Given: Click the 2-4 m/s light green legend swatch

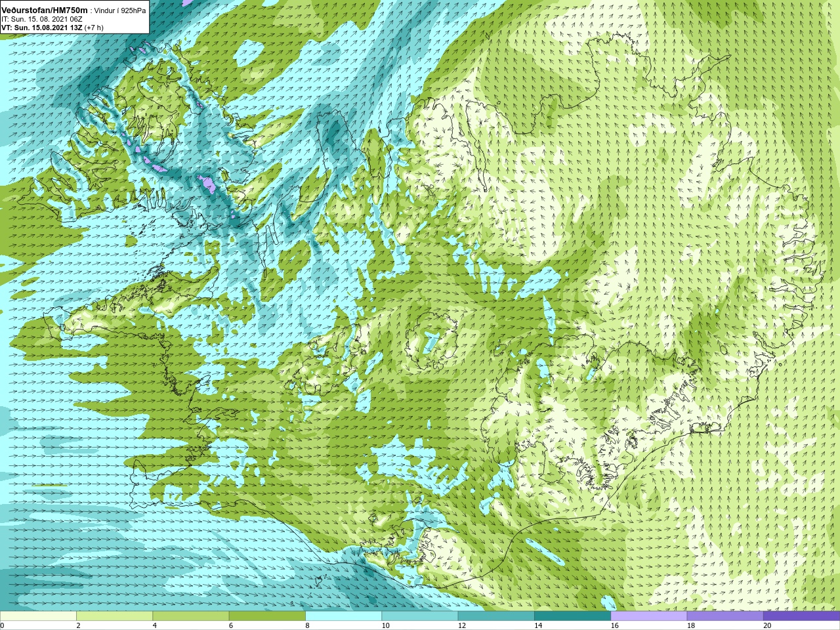Looking at the screenshot, I should point(114,616).
